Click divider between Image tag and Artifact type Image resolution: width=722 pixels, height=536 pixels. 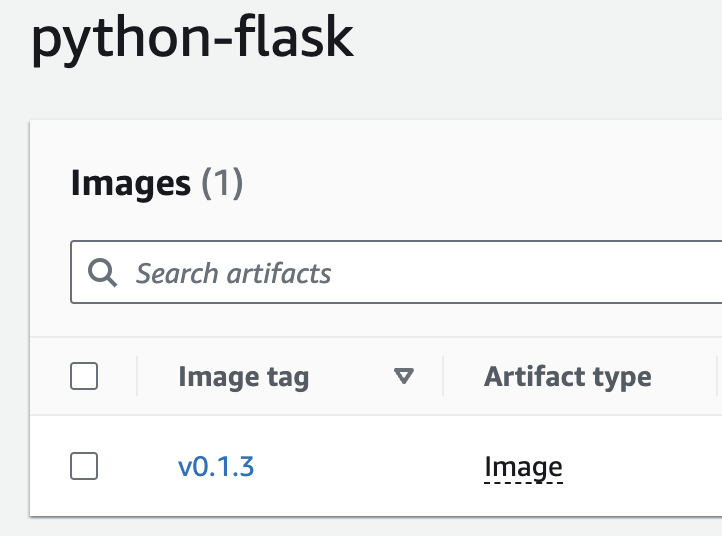[x=443, y=376]
